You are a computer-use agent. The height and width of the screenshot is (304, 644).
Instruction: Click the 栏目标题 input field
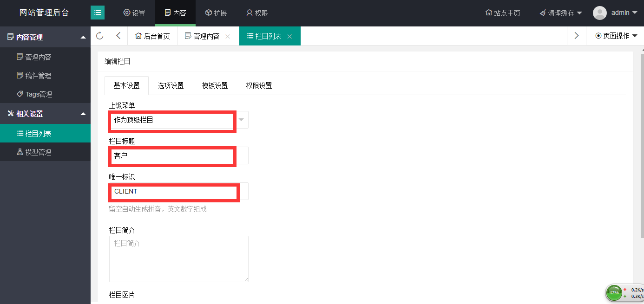pos(178,156)
